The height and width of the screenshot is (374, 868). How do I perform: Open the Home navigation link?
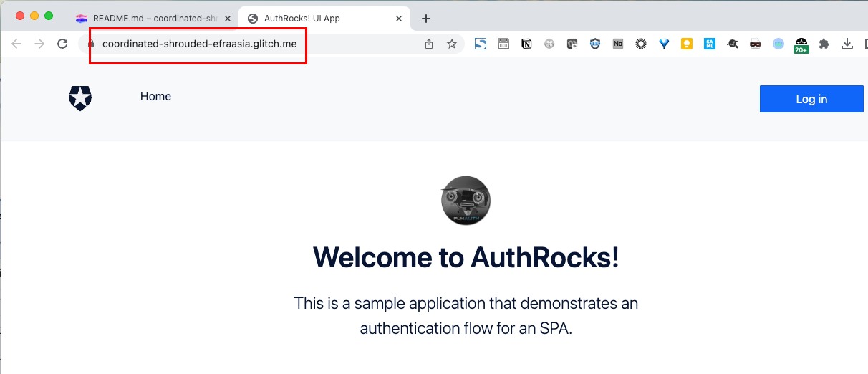[155, 97]
